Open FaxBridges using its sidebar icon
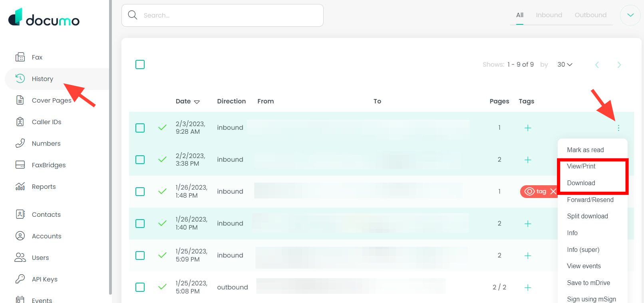Viewport: 644px width, 303px height. coord(20,165)
